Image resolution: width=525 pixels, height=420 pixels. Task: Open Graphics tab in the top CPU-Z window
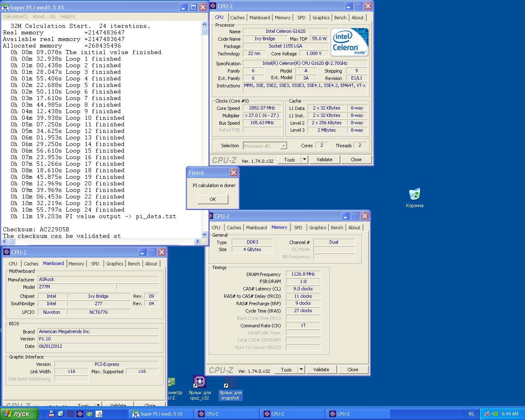pyautogui.click(x=321, y=18)
